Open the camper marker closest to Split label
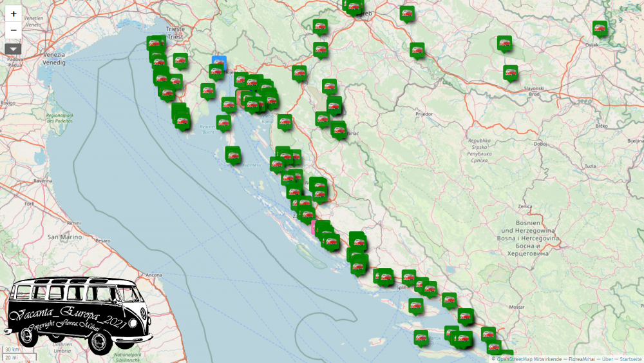Screen dimensions: 644x363 409,278
